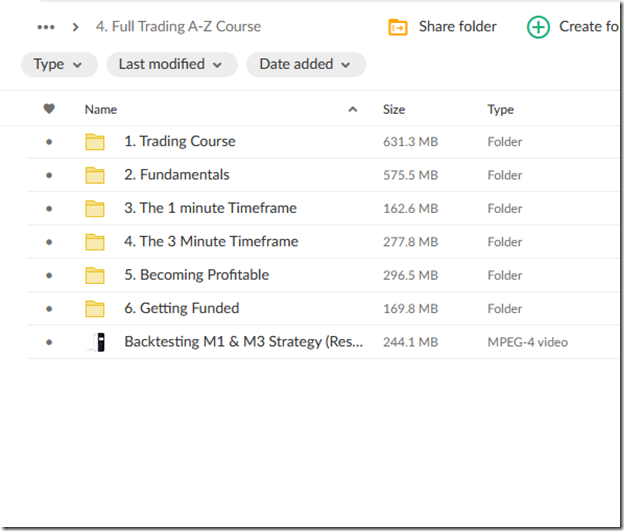
Task: Click the Type column header
Action: tap(501, 109)
